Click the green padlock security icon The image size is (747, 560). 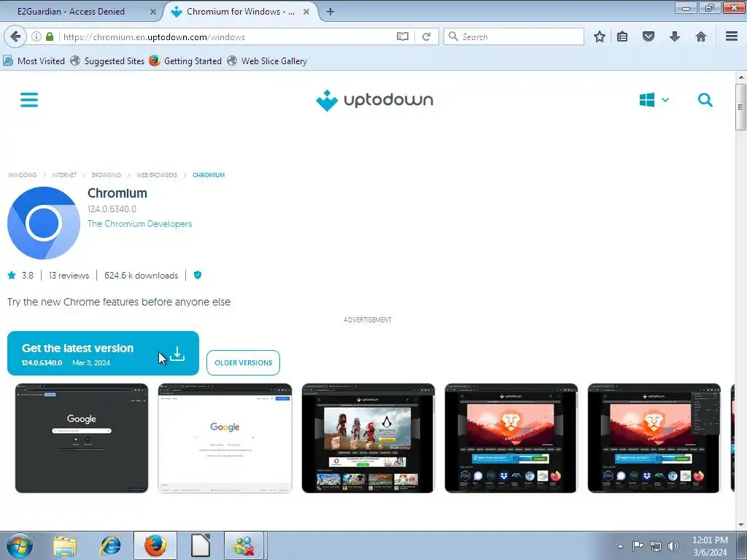[50, 36]
